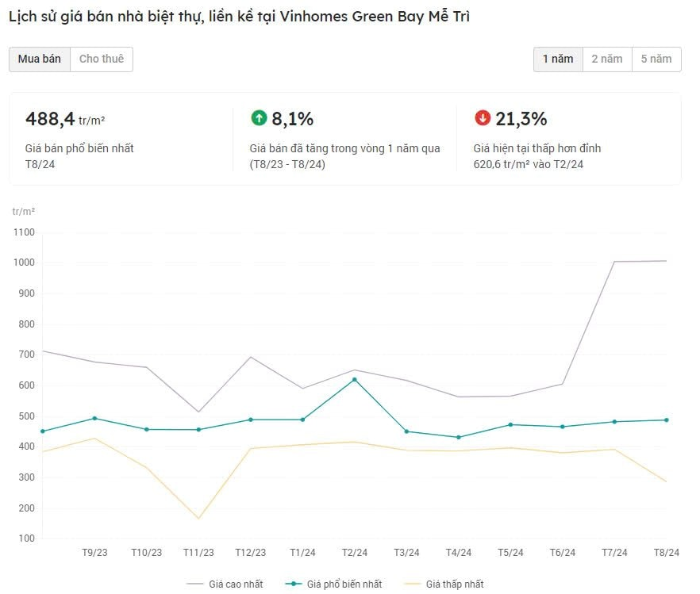
Task: Click the T12/23 x-axis label
Action: pos(250,553)
